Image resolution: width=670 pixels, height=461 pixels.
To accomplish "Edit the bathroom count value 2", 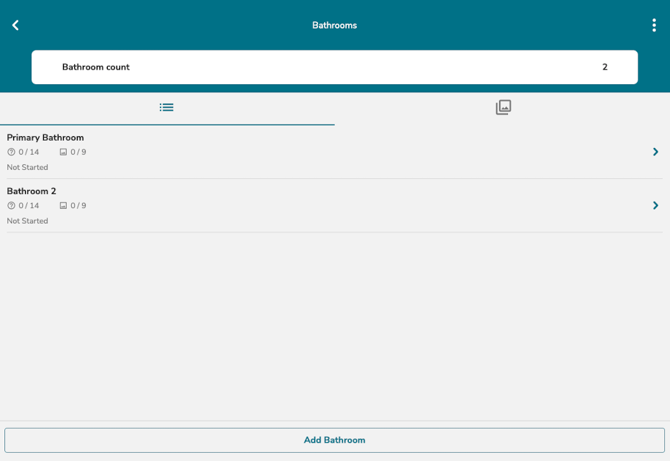I will tap(604, 67).
